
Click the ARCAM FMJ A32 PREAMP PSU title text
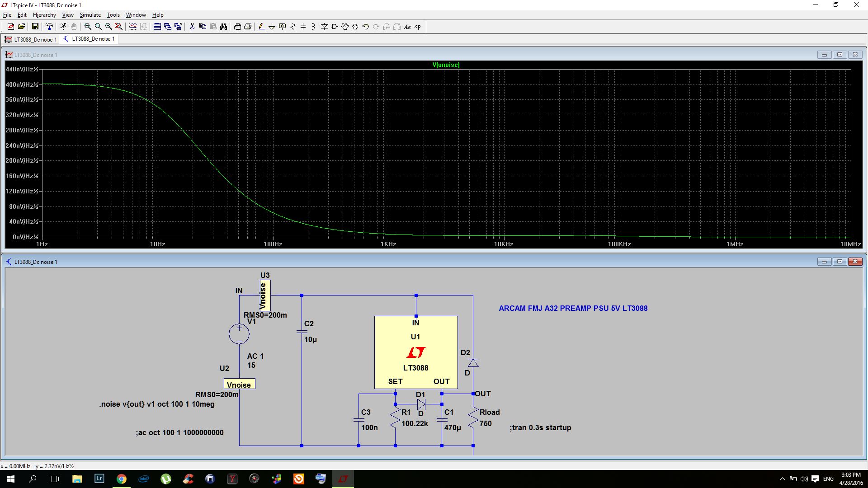point(573,308)
